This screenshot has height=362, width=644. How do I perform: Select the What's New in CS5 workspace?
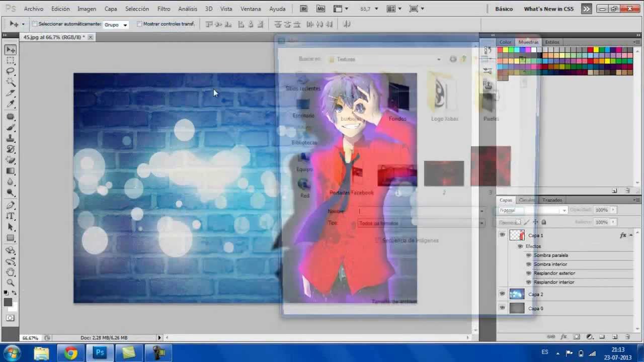pos(548,9)
